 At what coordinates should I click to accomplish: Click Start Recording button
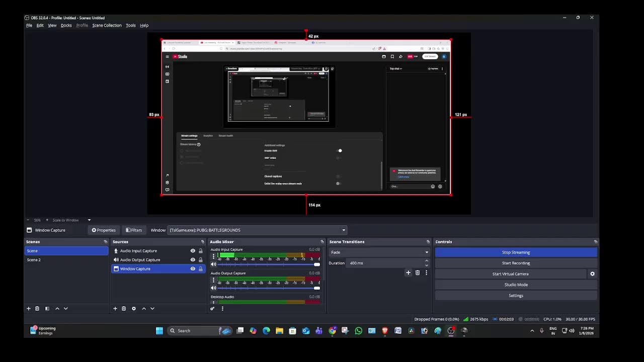coord(516,263)
